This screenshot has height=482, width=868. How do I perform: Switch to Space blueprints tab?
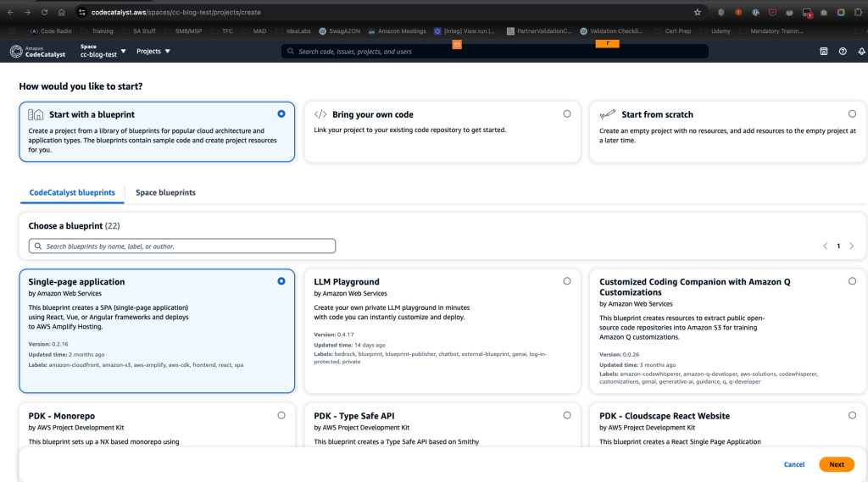point(165,192)
